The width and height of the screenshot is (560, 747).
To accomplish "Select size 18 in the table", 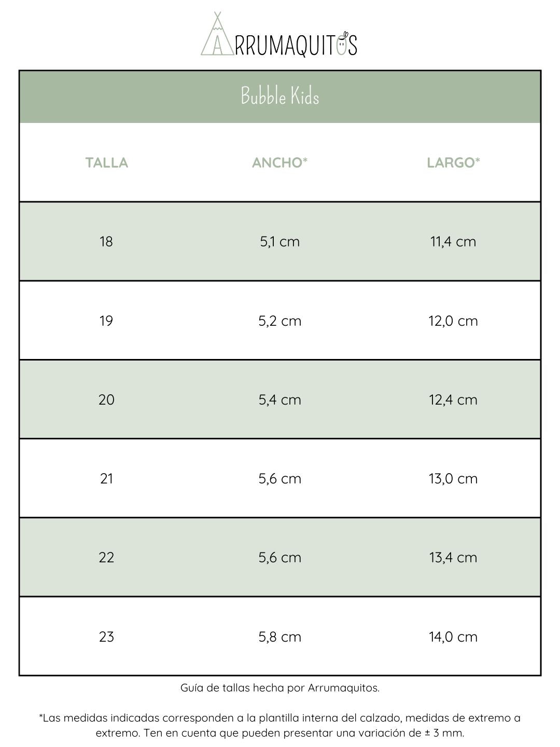I will (106, 242).
